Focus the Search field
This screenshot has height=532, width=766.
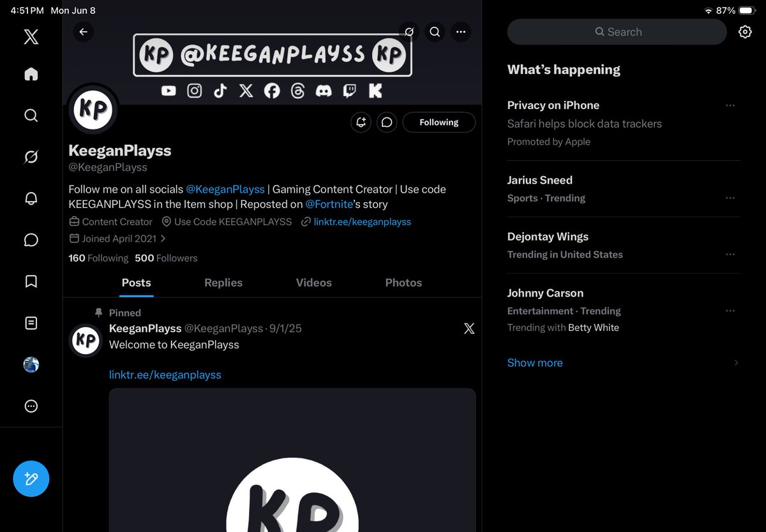[x=617, y=32]
